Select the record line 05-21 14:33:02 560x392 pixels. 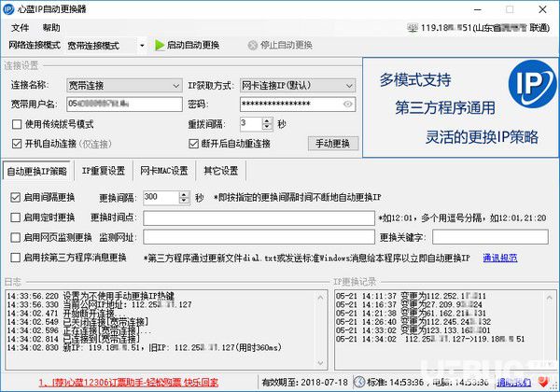(413, 330)
